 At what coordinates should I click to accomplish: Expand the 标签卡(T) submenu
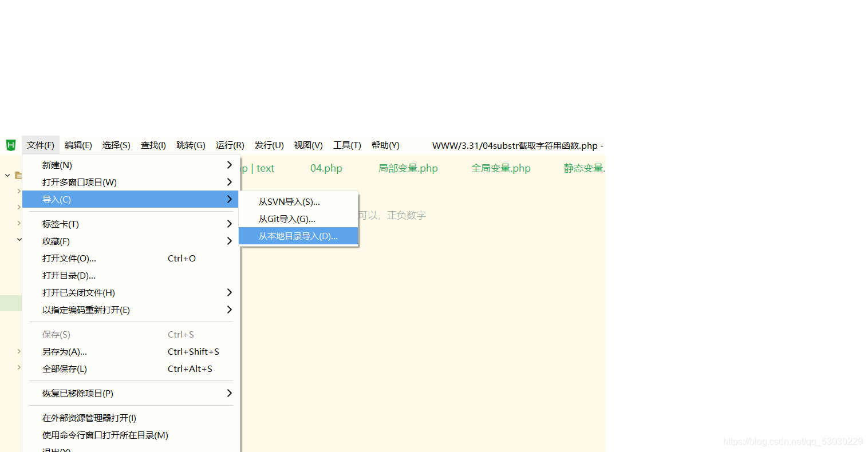pyautogui.click(x=228, y=224)
